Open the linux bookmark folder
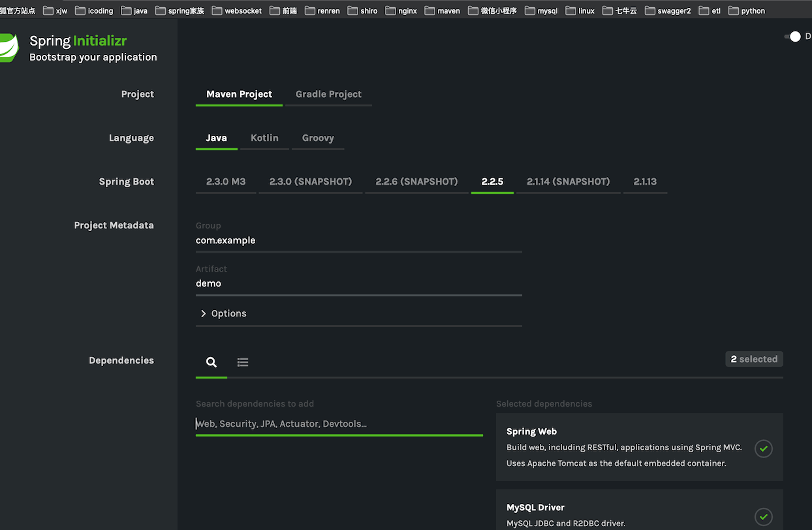The height and width of the screenshot is (530, 812). coord(580,10)
